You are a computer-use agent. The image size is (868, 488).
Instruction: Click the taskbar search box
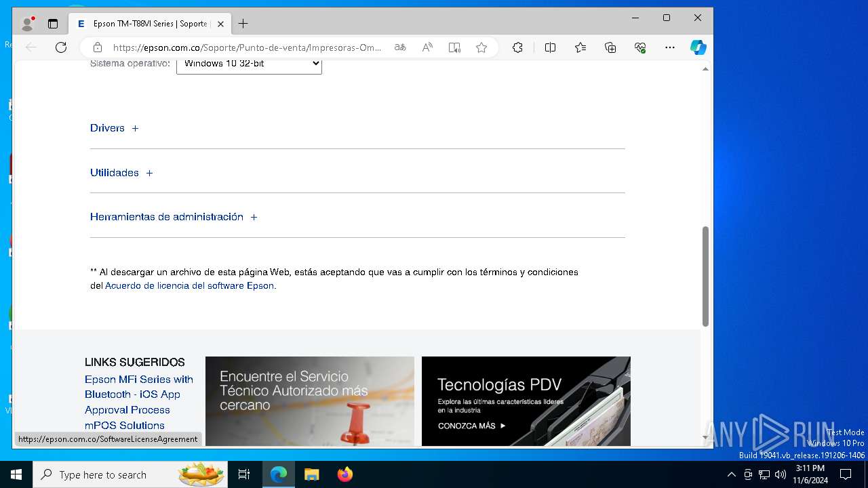130,474
